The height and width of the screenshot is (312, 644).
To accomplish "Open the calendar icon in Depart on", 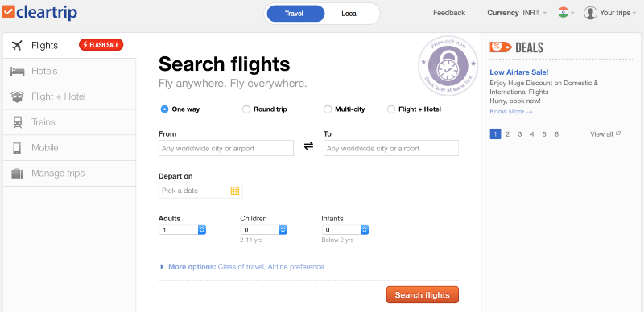I will (235, 191).
